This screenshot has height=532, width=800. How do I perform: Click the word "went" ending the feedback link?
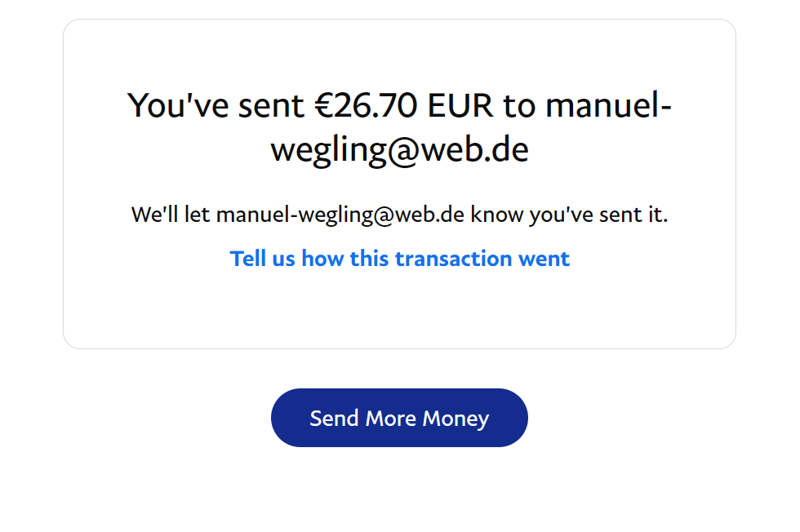pos(544,259)
